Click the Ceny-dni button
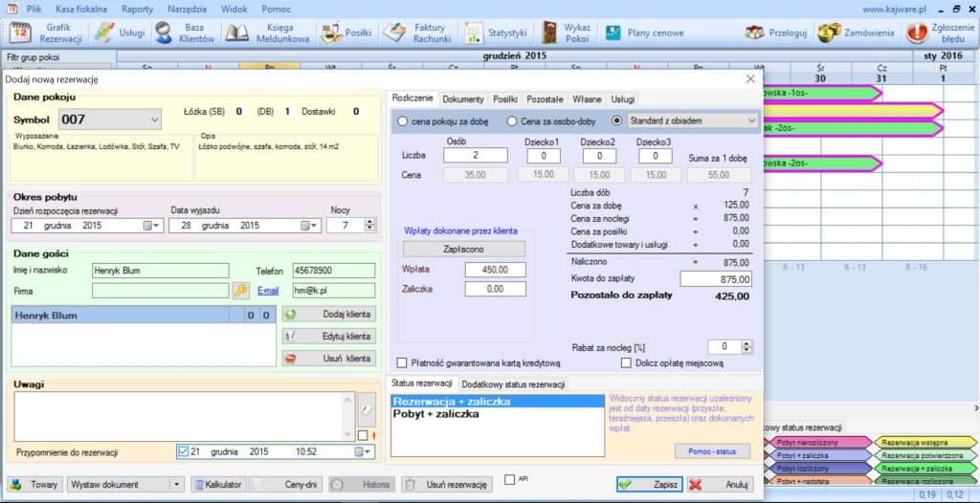 tap(287, 484)
